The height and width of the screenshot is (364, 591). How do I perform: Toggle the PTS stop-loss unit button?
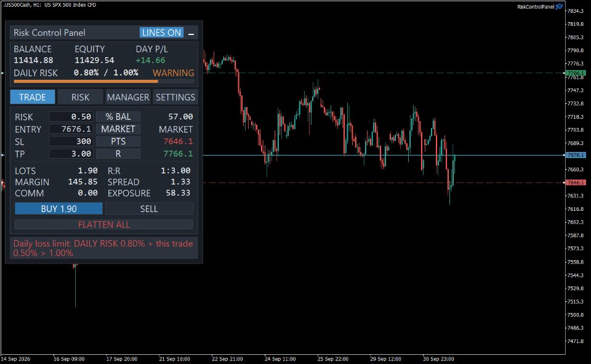118,141
